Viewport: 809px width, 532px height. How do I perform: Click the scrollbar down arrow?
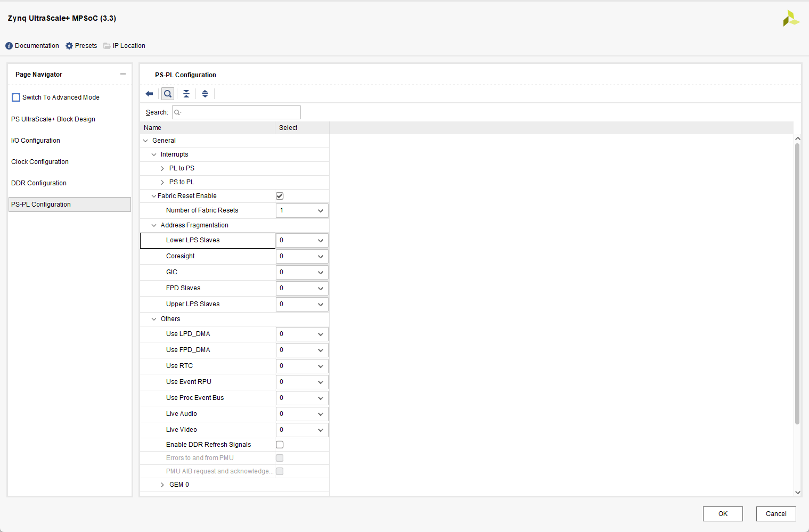click(797, 493)
